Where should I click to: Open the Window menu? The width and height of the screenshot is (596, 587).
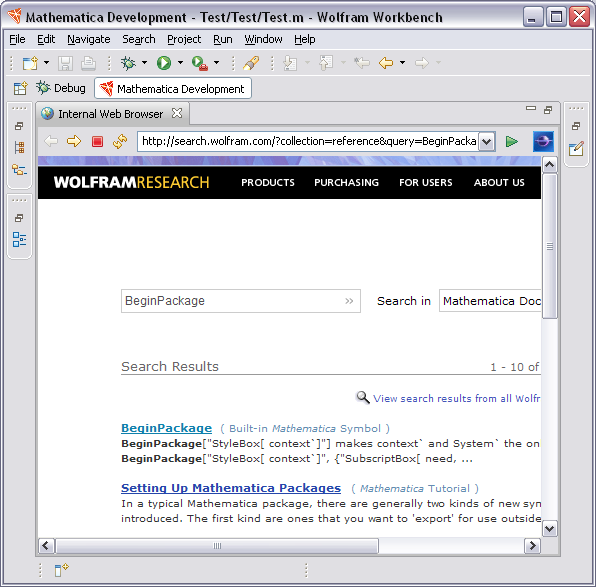tap(263, 39)
